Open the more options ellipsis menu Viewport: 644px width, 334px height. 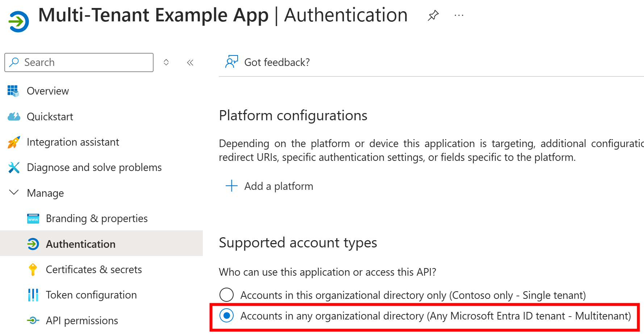click(459, 16)
